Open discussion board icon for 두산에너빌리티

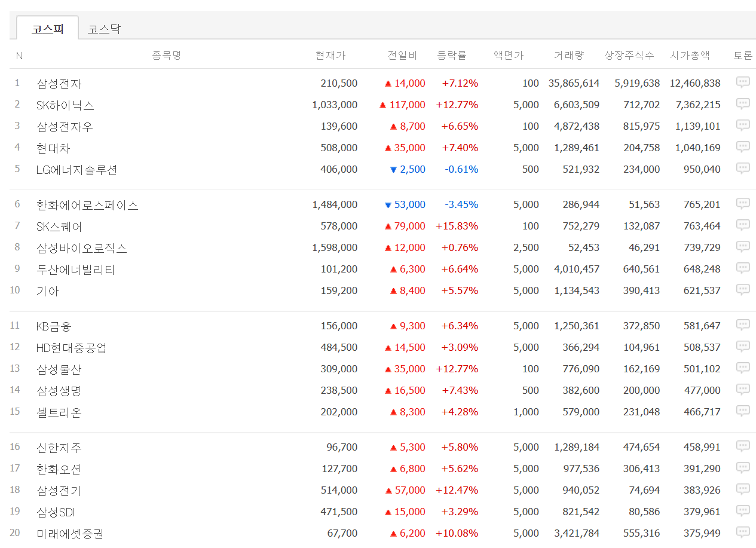coord(743,268)
